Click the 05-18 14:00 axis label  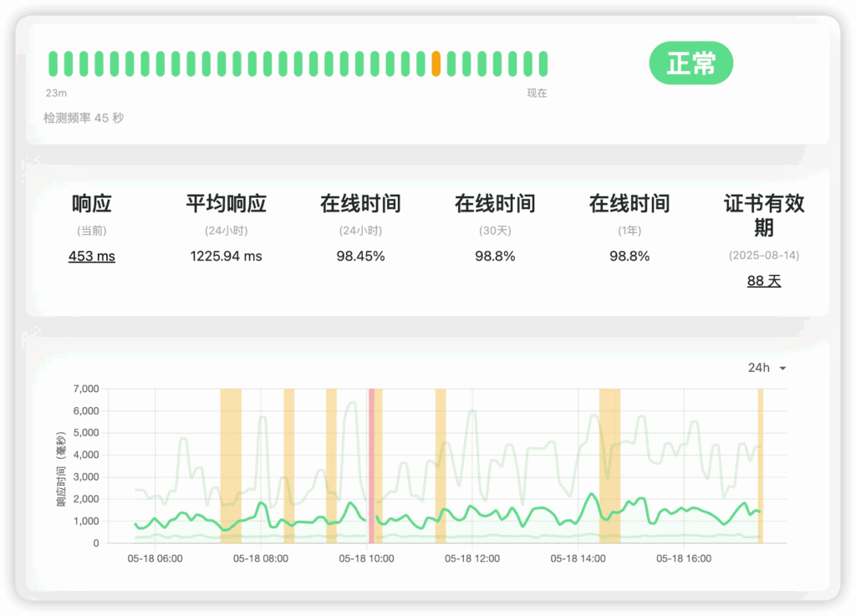[x=578, y=558]
